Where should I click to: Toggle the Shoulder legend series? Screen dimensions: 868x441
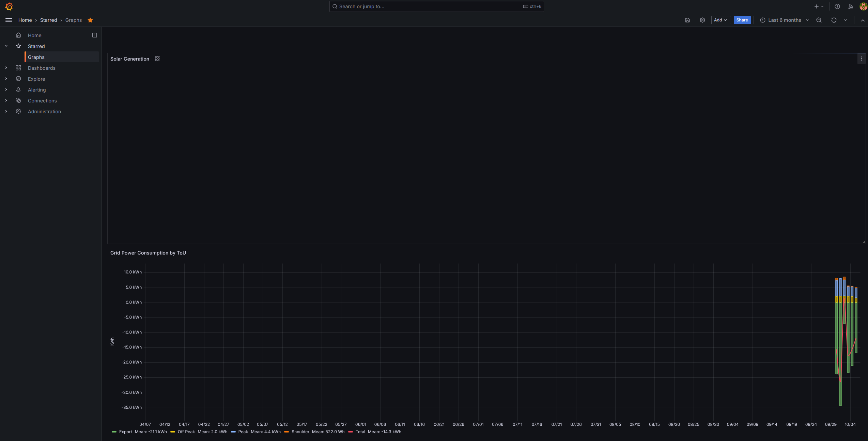(300, 432)
